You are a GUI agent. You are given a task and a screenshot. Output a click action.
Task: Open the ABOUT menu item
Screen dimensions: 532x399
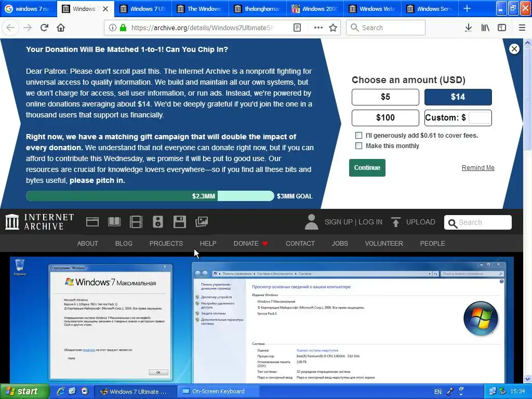click(x=87, y=244)
